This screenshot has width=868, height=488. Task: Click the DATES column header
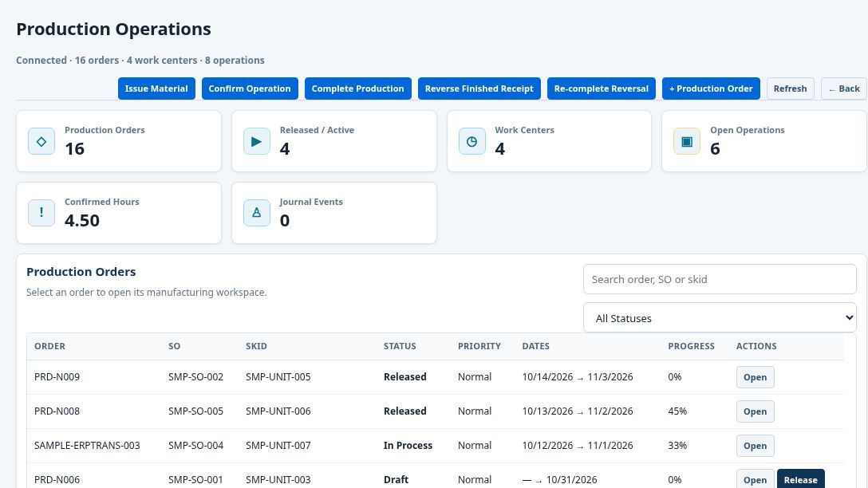[536, 346]
